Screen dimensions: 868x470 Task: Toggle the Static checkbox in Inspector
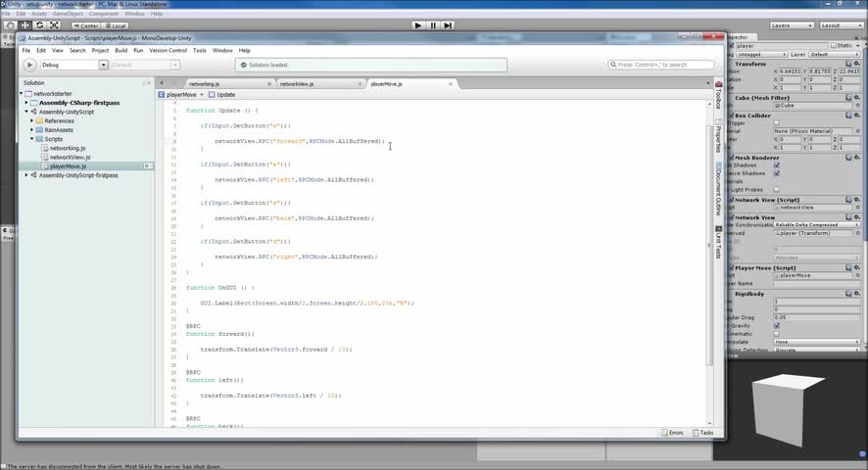tap(833, 45)
